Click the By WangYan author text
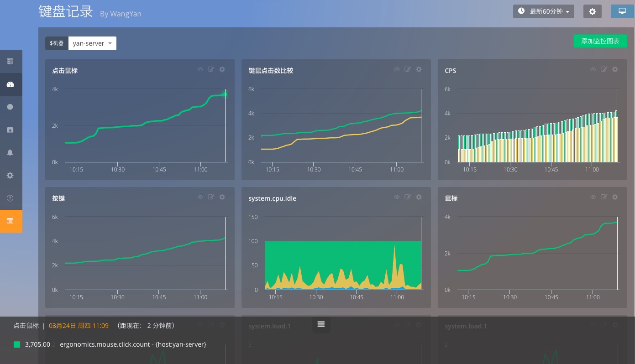635x364 pixels. click(x=121, y=14)
